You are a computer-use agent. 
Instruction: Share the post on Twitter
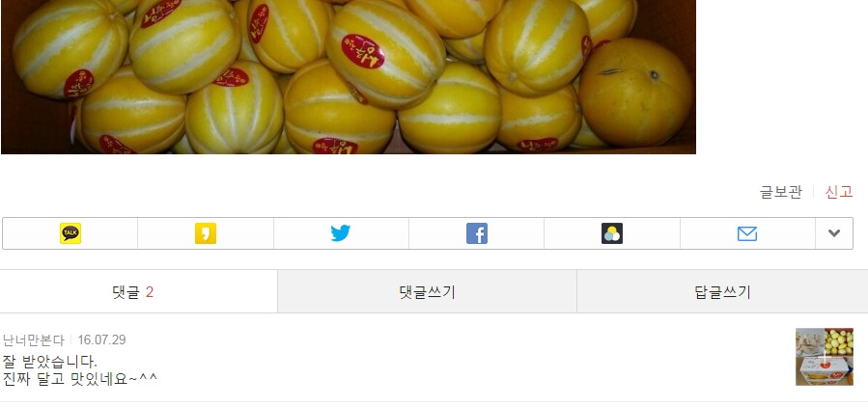pos(341,233)
